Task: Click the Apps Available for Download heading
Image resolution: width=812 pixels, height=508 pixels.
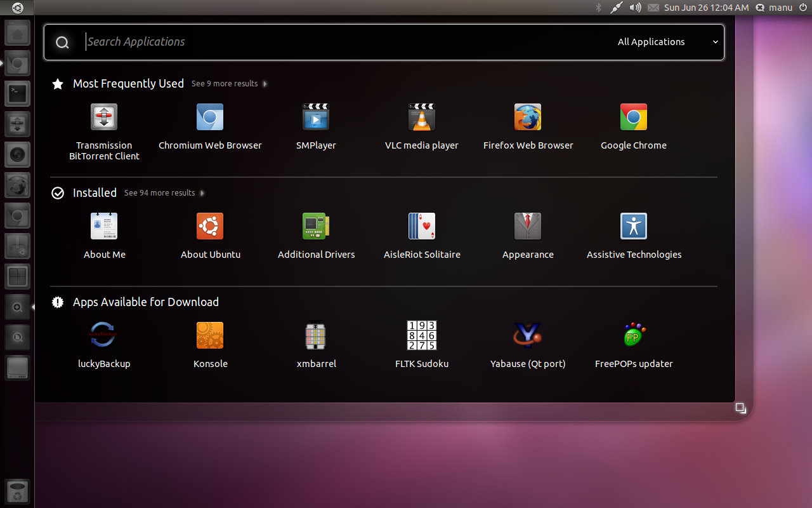Action: 146,302
